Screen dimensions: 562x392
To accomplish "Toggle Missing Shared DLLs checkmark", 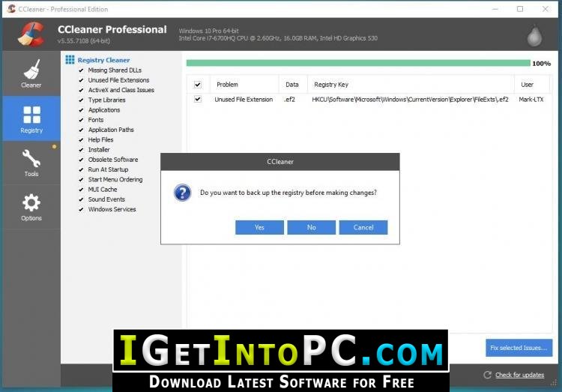I will click(x=81, y=70).
